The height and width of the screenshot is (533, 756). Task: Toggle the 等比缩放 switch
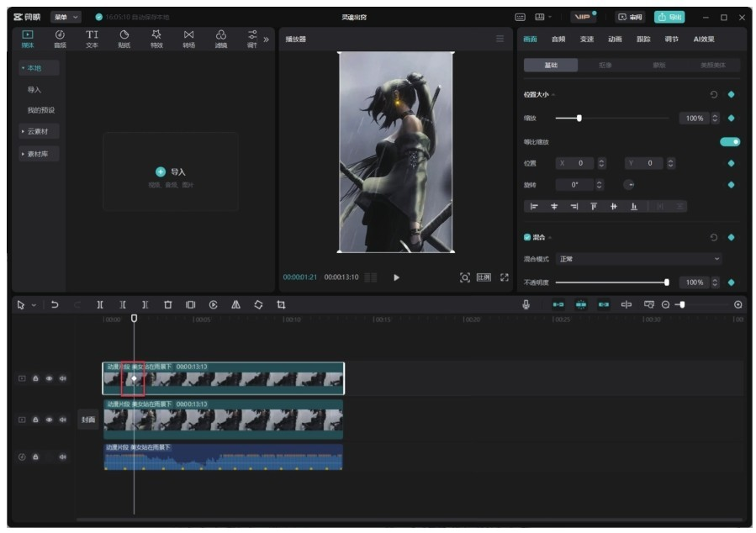pos(730,142)
